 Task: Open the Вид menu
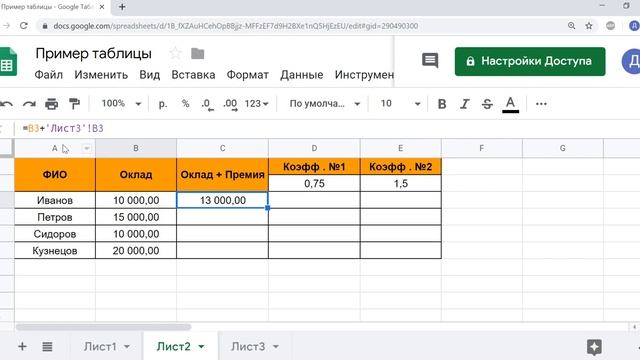(149, 75)
